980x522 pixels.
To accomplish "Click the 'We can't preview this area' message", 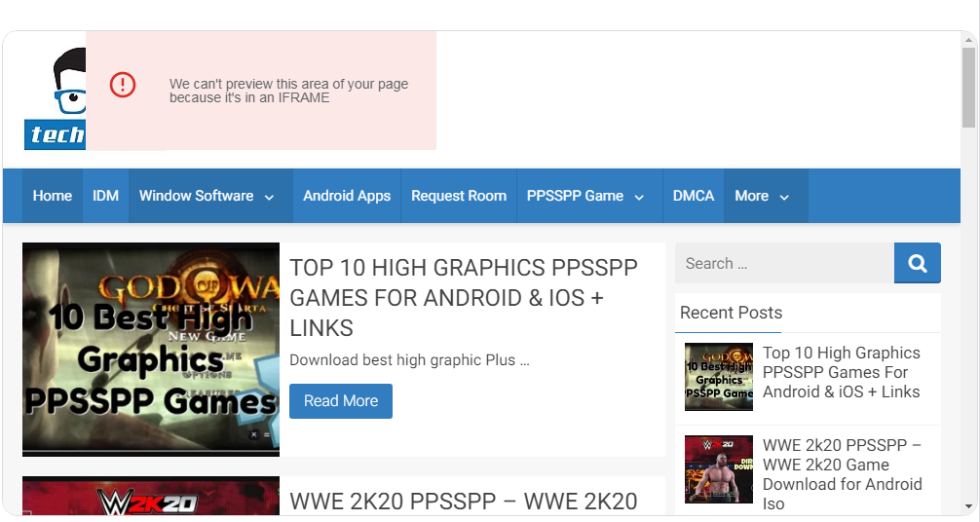I will click(x=288, y=91).
